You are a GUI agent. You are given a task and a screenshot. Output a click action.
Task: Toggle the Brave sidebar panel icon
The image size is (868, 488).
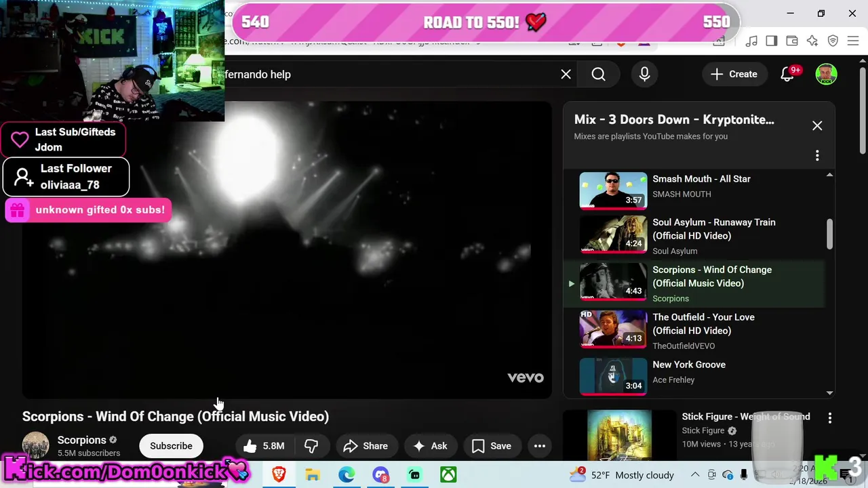pyautogui.click(x=772, y=41)
